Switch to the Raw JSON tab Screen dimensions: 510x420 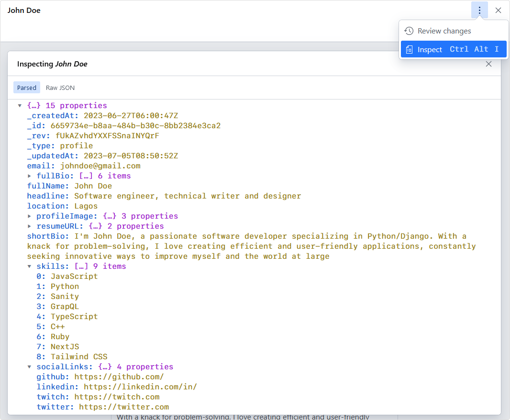[x=60, y=88]
